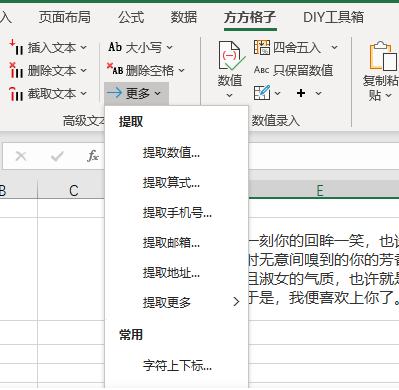This screenshot has height=390, width=399.
Task: Click the fx insert function icon
Action: 93,156
